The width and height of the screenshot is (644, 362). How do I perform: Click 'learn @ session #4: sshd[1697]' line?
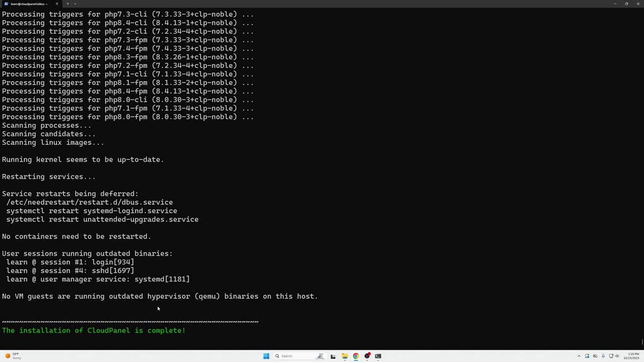(x=70, y=270)
